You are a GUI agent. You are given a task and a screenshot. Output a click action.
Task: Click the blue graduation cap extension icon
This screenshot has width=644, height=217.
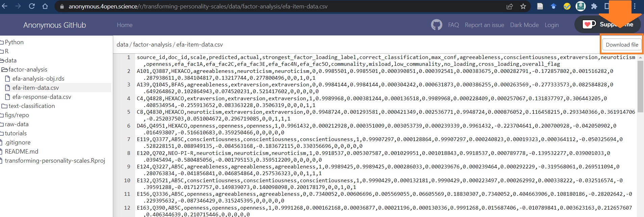pos(553,6)
